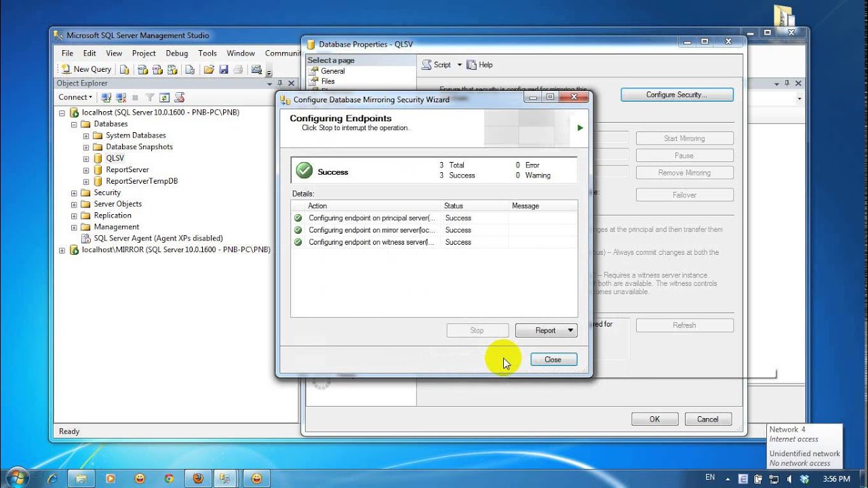The height and width of the screenshot is (488, 868).
Task: Click the Open File folder icon
Action: tap(209, 69)
